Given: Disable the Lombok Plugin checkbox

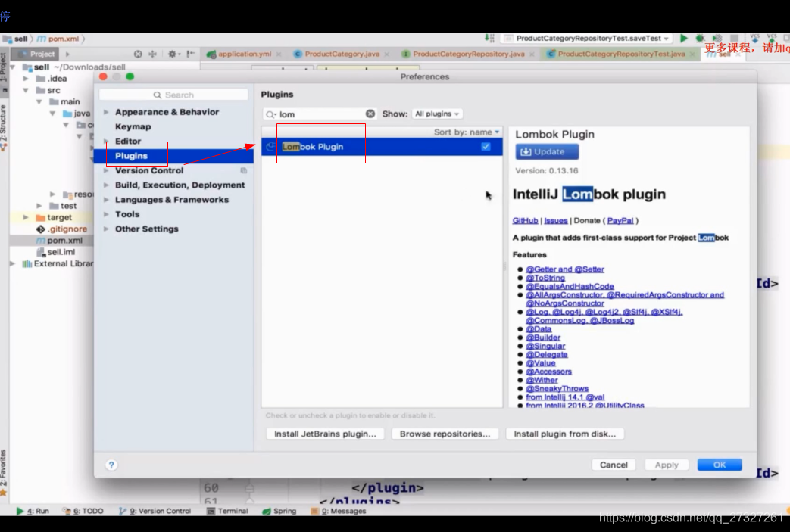Looking at the screenshot, I should (x=486, y=147).
